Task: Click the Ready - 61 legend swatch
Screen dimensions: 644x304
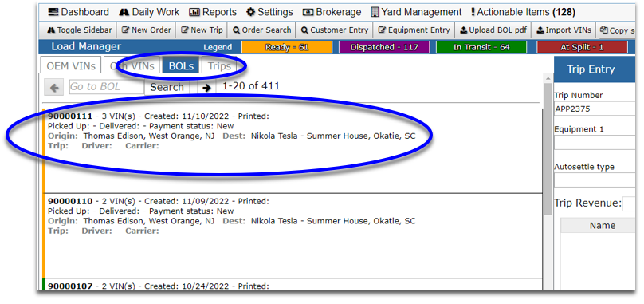Action: click(287, 47)
